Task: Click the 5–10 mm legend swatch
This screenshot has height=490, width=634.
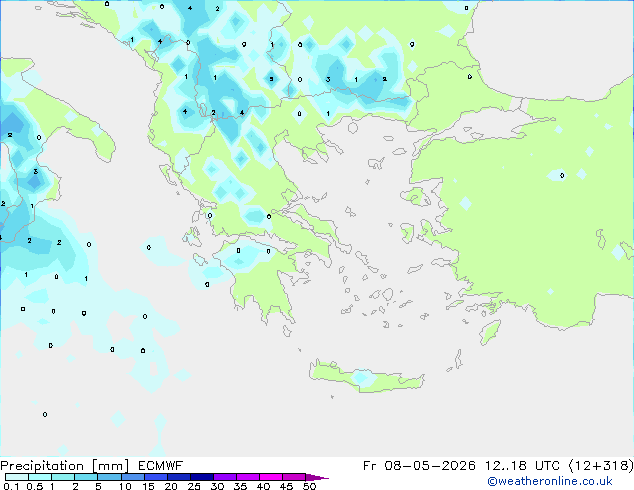Action: (x=110, y=477)
